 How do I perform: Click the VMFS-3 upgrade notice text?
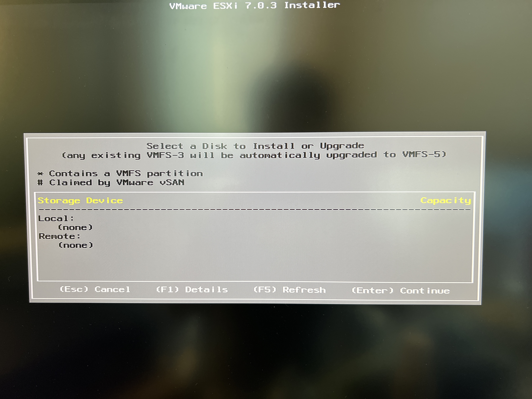254,155
